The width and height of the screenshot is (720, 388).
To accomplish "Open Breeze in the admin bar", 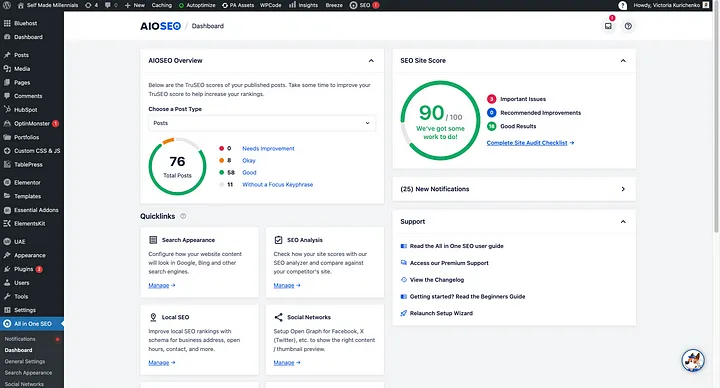I will point(334,5).
